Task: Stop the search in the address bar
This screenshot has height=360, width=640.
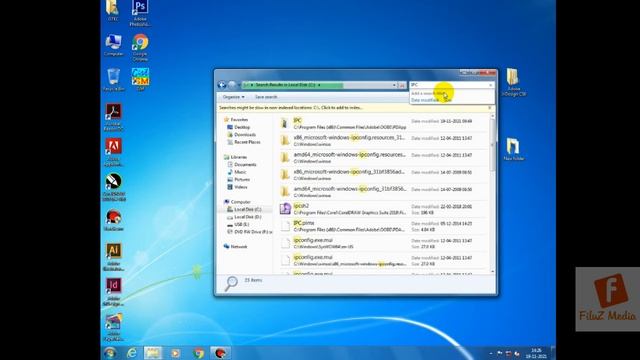Action: click(402, 85)
